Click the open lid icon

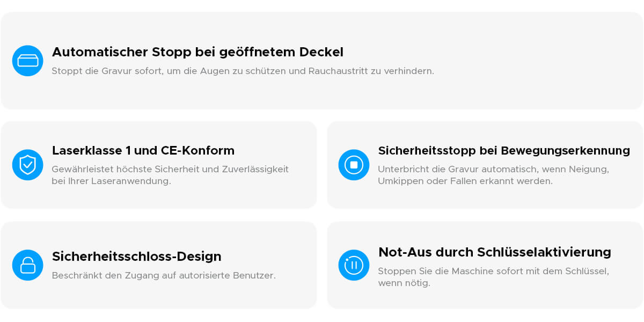[28, 61]
